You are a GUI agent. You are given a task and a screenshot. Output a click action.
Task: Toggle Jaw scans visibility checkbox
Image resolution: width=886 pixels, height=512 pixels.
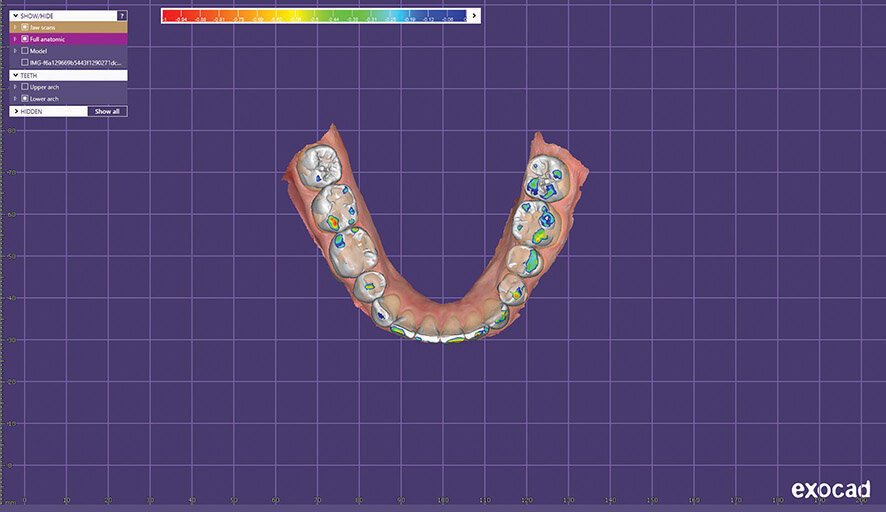25,27
